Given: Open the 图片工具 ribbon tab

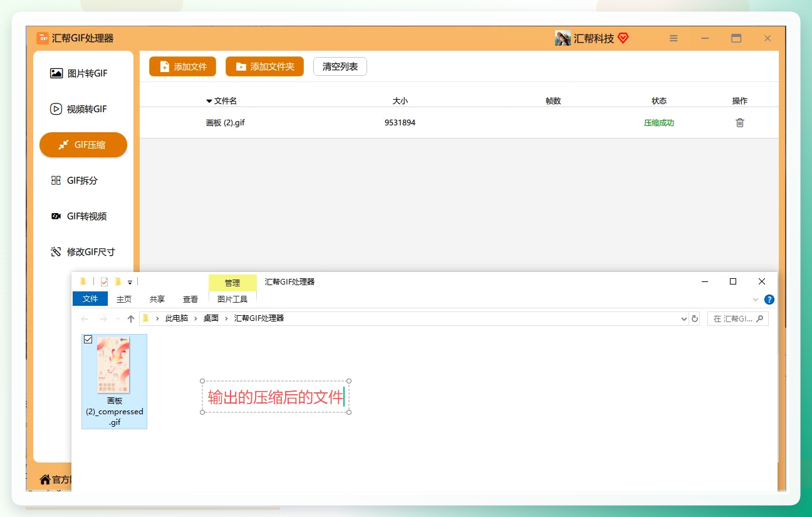Looking at the screenshot, I should [232, 299].
